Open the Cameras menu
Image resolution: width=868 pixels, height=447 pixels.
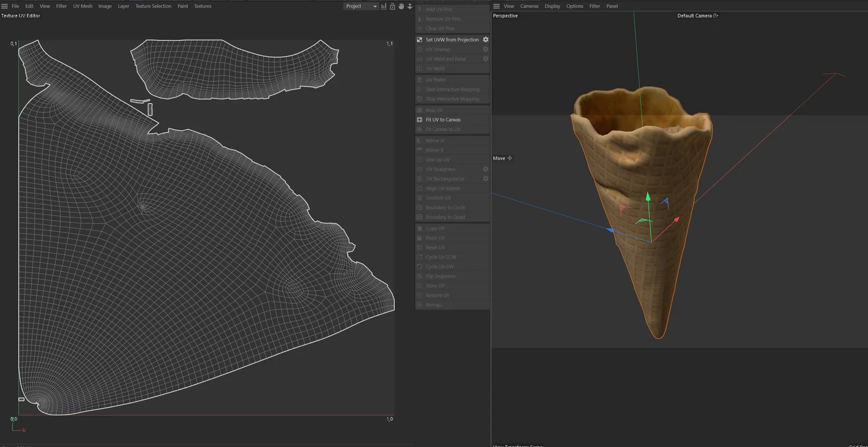click(x=529, y=6)
